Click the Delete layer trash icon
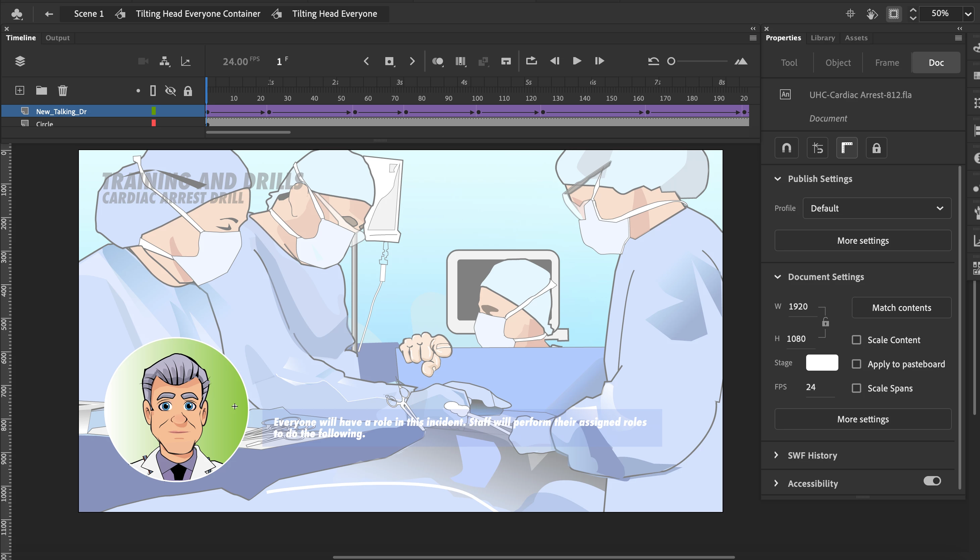Viewport: 980px width, 560px height. click(62, 90)
